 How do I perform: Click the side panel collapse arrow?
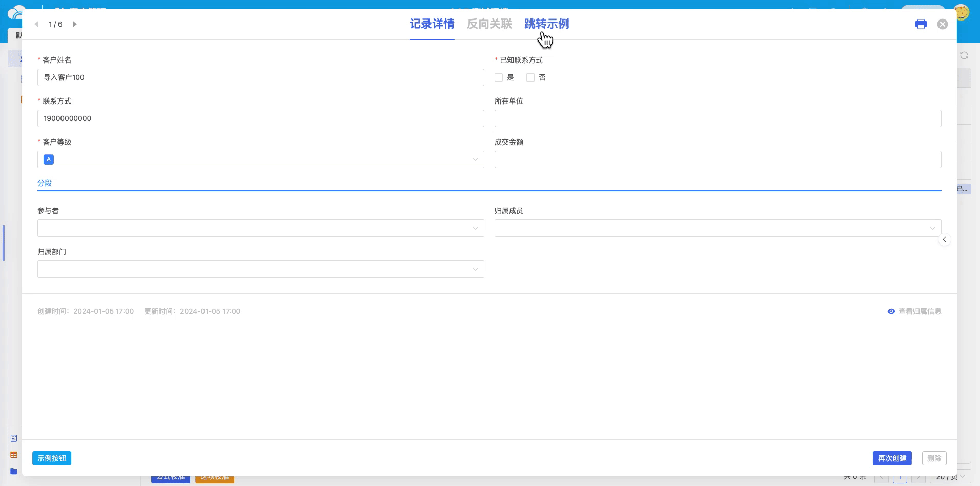click(x=944, y=239)
